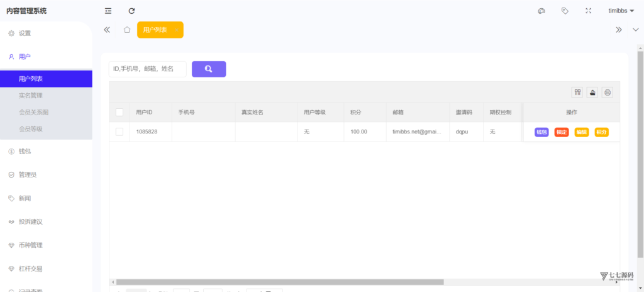This screenshot has width=644, height=292.
Task: Click the refresh page icon
Action: tap(131, 11)
